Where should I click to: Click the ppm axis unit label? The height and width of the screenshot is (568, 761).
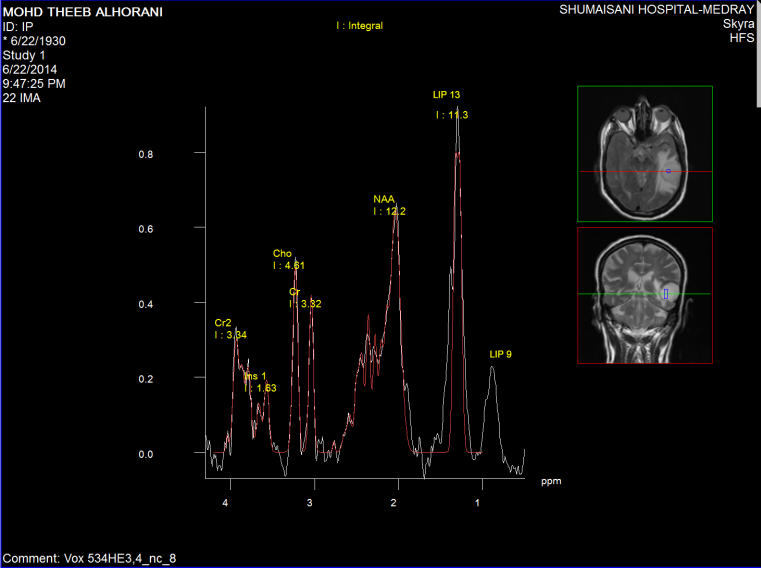[551, 481]
